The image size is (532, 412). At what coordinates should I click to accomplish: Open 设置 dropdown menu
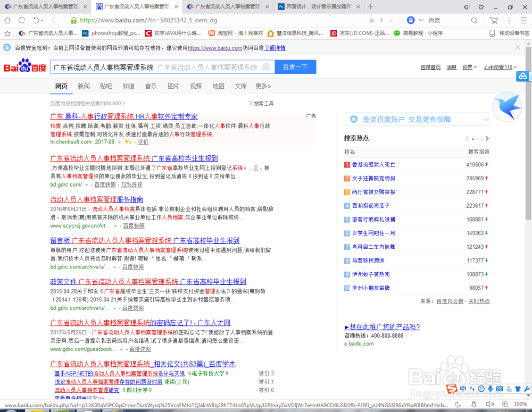pos(469,67)
